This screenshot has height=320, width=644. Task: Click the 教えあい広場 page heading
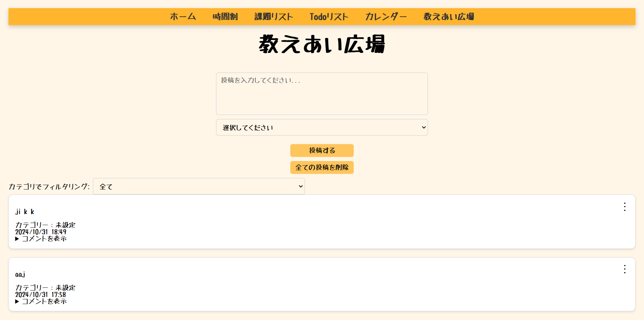coord(322,44)
